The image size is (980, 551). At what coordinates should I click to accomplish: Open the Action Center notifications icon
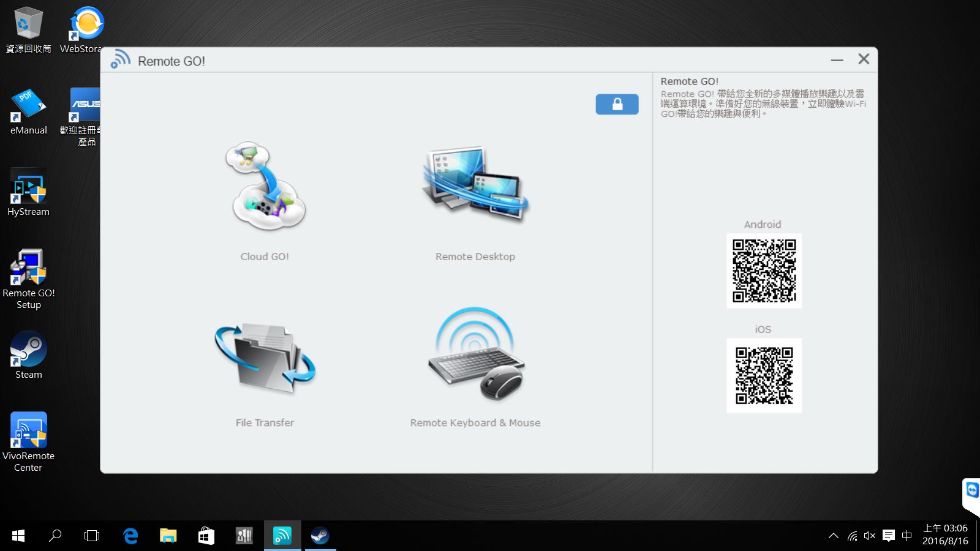[x=889, y=536]
